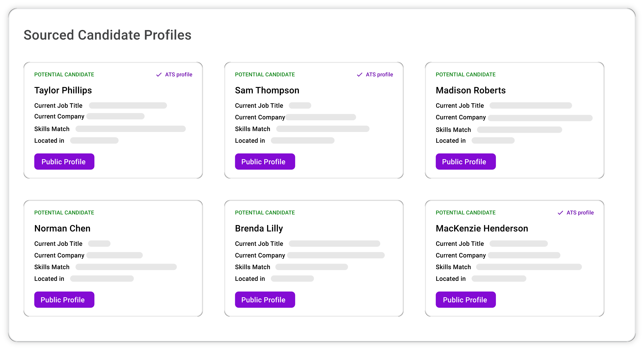
Task: Click the MacKenzie Henderson name heading
Action: (x=482, y=228)
